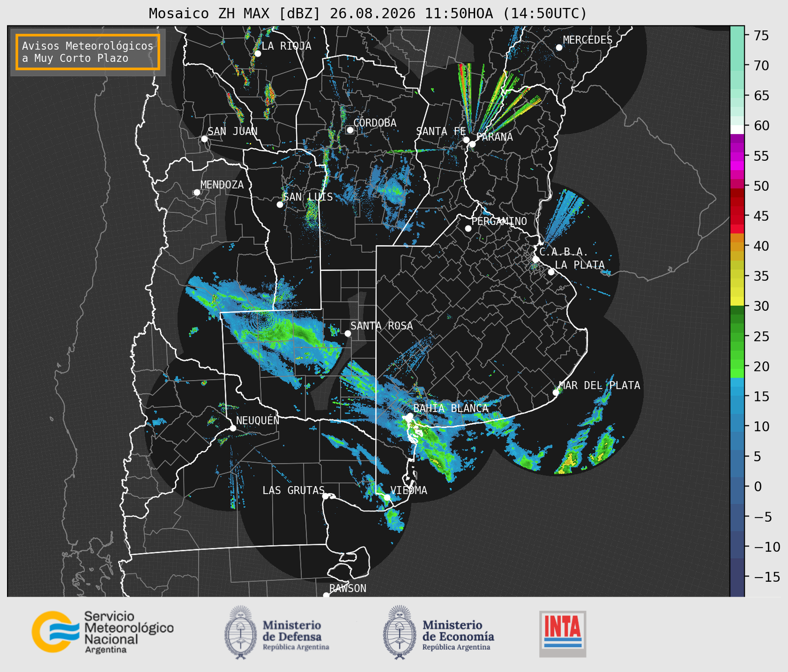The image size is (788, 672).
Task: Click the 30 dBZ yellow color band
Action: tap(737, 301)
